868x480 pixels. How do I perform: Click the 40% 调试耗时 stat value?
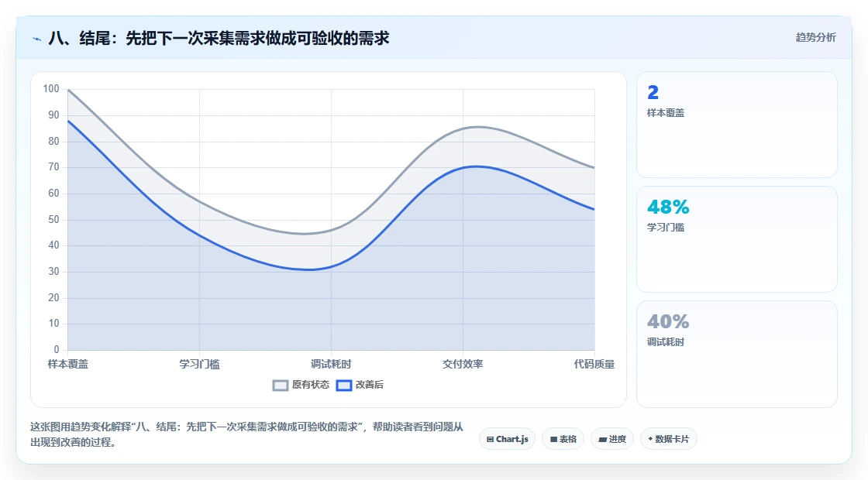668,321
